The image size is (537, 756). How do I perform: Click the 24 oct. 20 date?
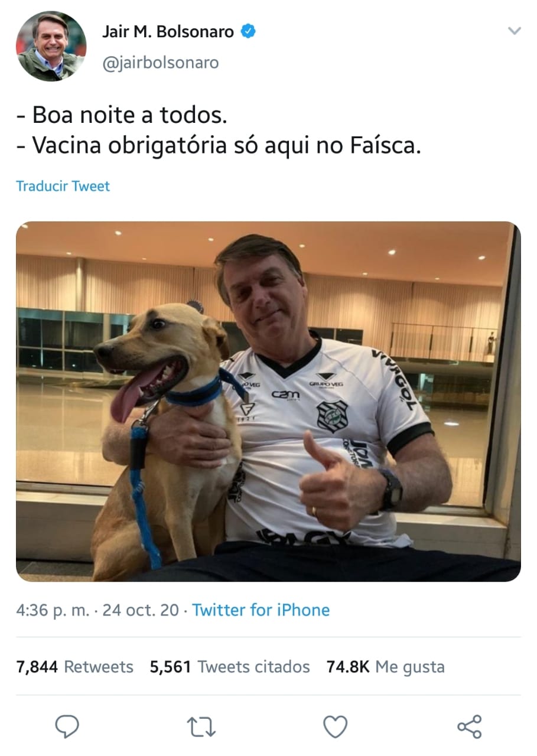click(x=141, y=610)
